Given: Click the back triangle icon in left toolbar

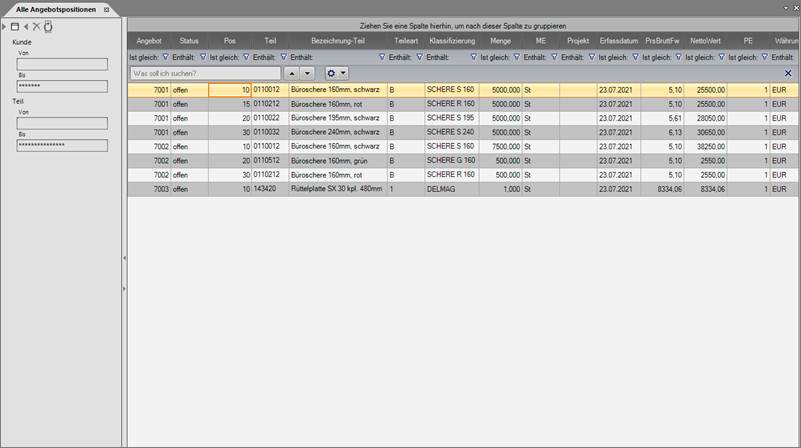Looking at the screenshot, I should click(x=26, y=26).
